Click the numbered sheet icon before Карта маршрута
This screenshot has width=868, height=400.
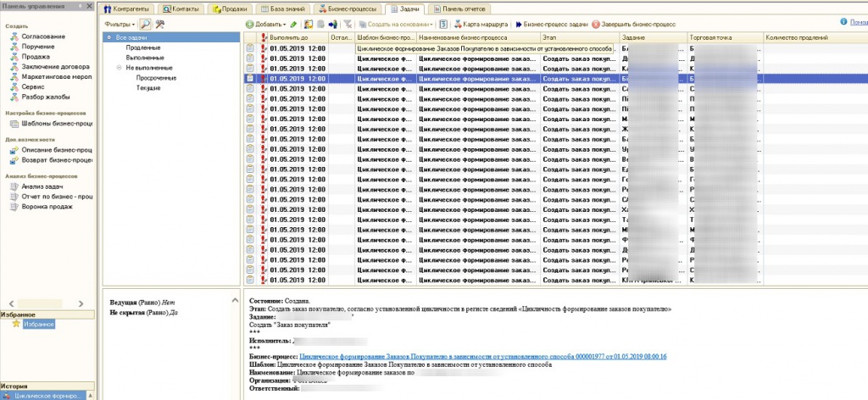click(443, 25)
